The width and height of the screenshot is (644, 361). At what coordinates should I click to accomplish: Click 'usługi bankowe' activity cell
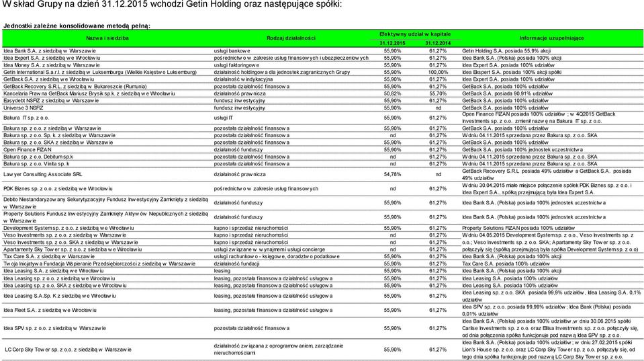point(232,51)
